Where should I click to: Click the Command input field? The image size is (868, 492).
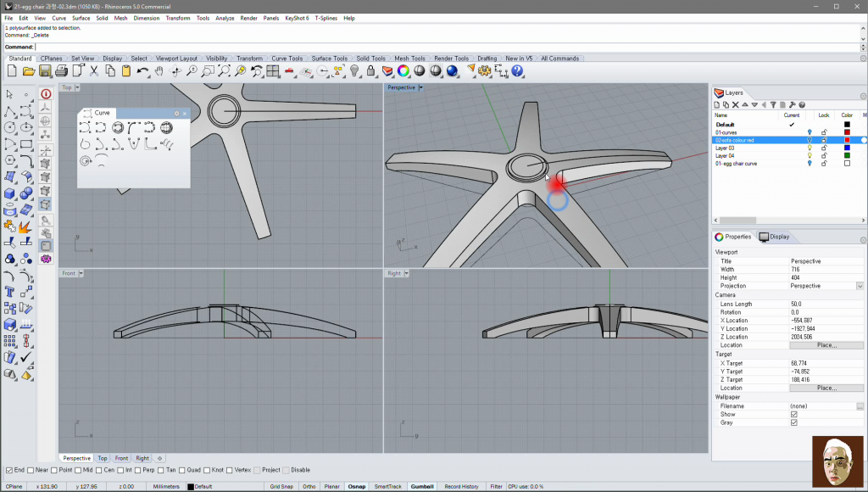click(x=448, y=48)
